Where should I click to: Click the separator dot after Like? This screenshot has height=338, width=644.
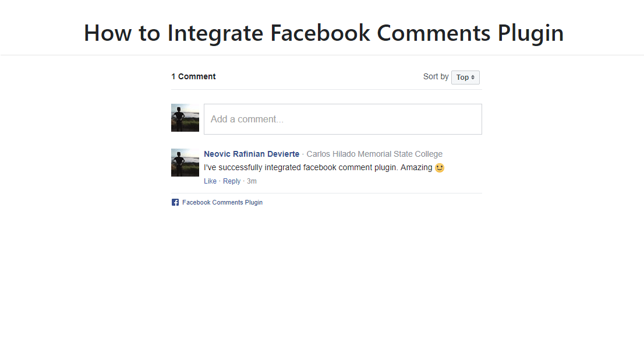tap(220, 181)
